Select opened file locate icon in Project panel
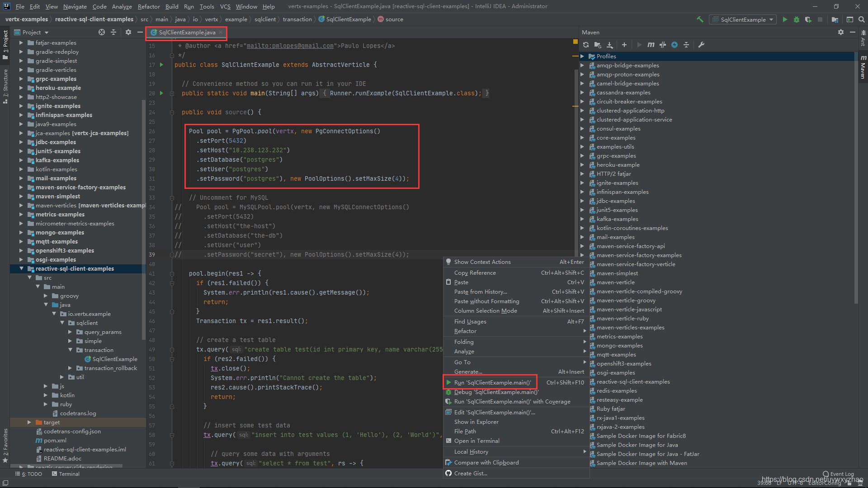Viewport: 868px width, 488px height. pyautogui.click(x=102, y=32)
